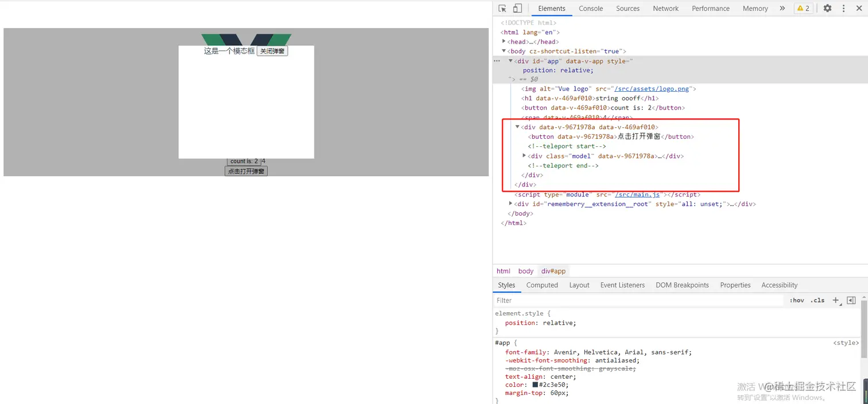Image resolution: width=868 pixels, height=404 pixels.
Task: Select body in the breadcrumb bar
Action: pos(526,271)
